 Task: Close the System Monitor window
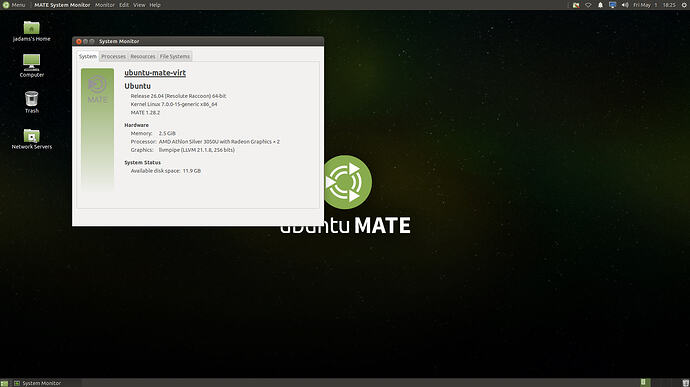point(79,41)
